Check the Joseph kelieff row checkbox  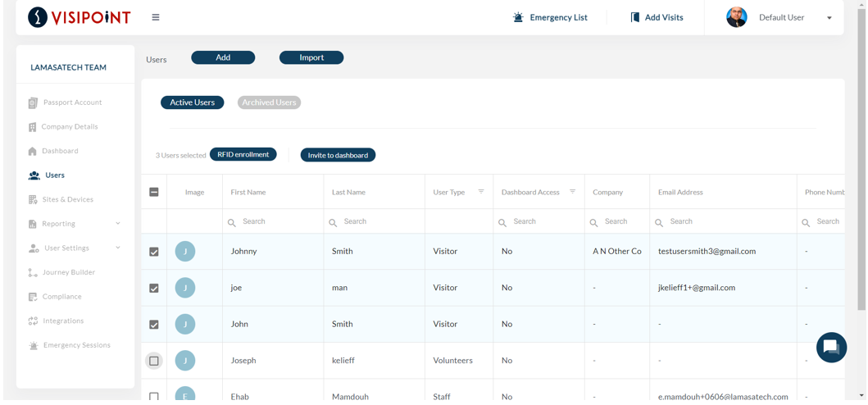tap(154, 362)
